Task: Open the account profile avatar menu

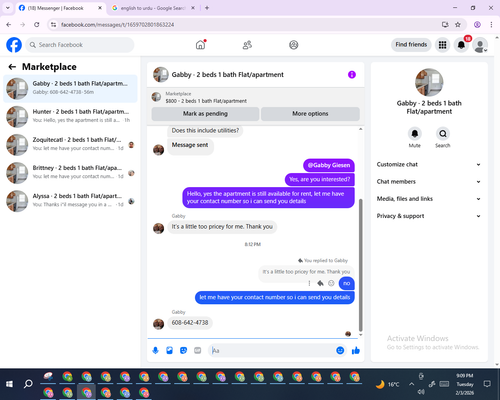Action: (480, 45)
